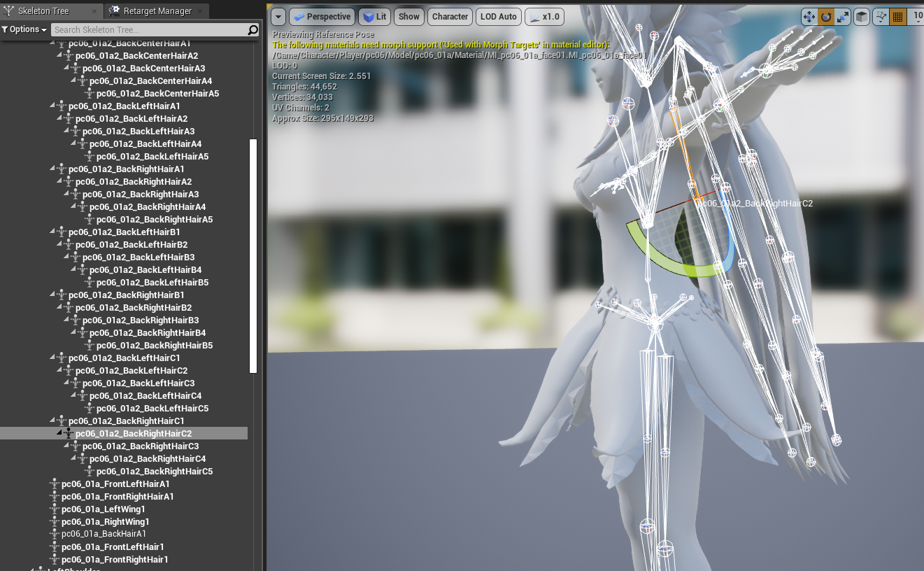The width and height of the screenshot is (924, 571).
Task: Click the gray cube viewport toolbar icon
Action: coord(862,17)
